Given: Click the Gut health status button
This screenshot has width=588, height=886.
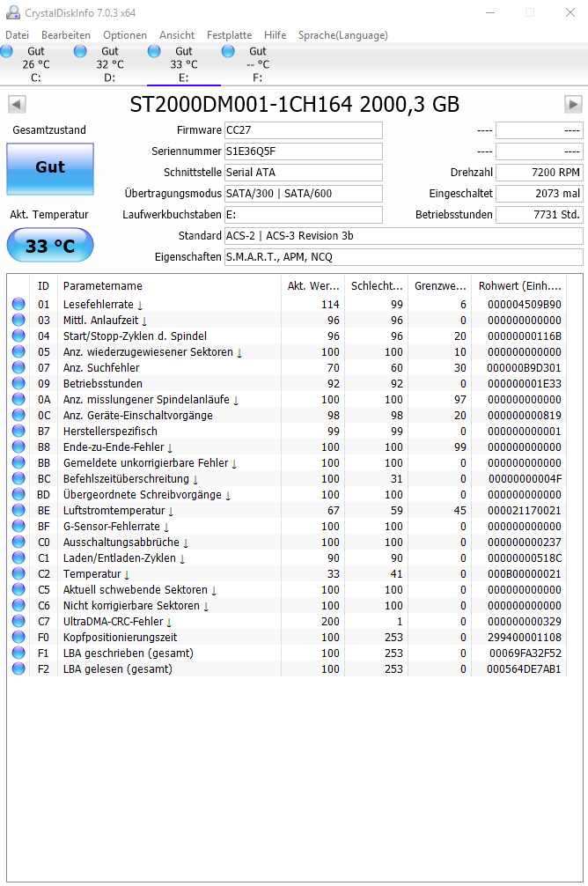Looking at the screenshot, I should pos(50,168).
